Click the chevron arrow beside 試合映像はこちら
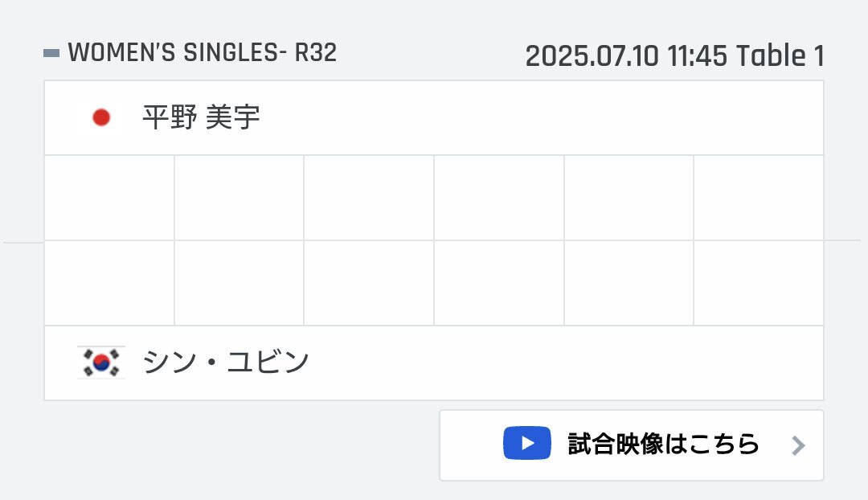 click(x=798, y=445)
